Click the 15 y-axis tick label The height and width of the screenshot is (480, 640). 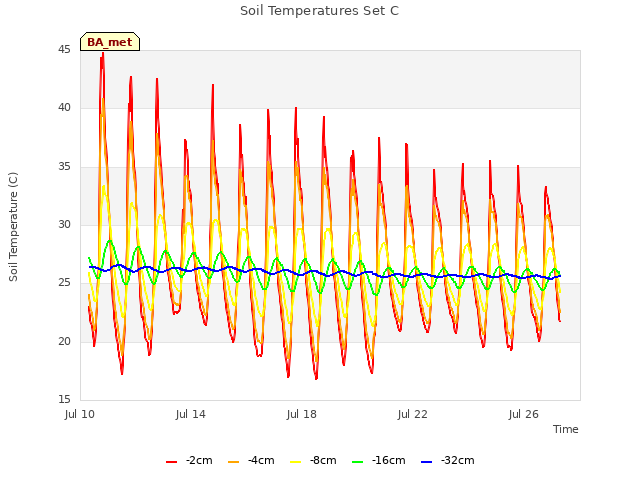(x=64, y=399)
